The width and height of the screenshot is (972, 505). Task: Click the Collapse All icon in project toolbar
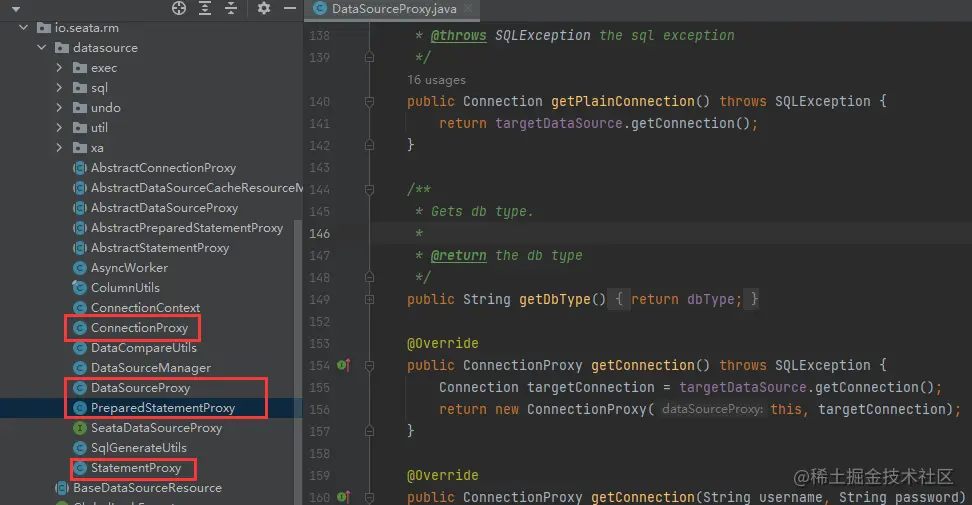coord(231,8)
